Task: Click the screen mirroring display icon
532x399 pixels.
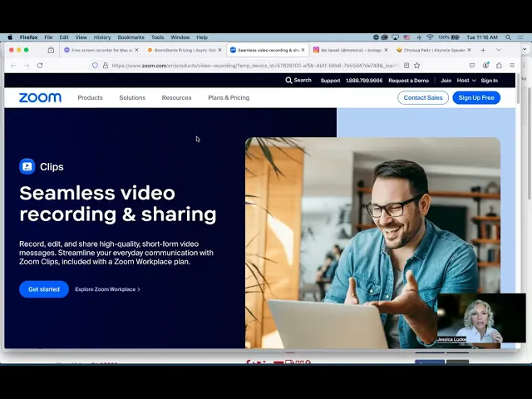Action: pos(396,37)
